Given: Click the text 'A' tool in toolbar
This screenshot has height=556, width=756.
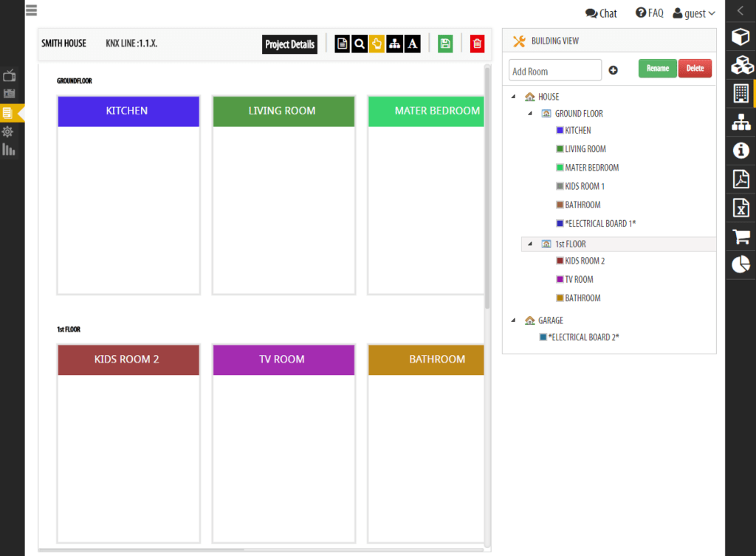Looking at the screenshot, I should (x=413, y=44).
